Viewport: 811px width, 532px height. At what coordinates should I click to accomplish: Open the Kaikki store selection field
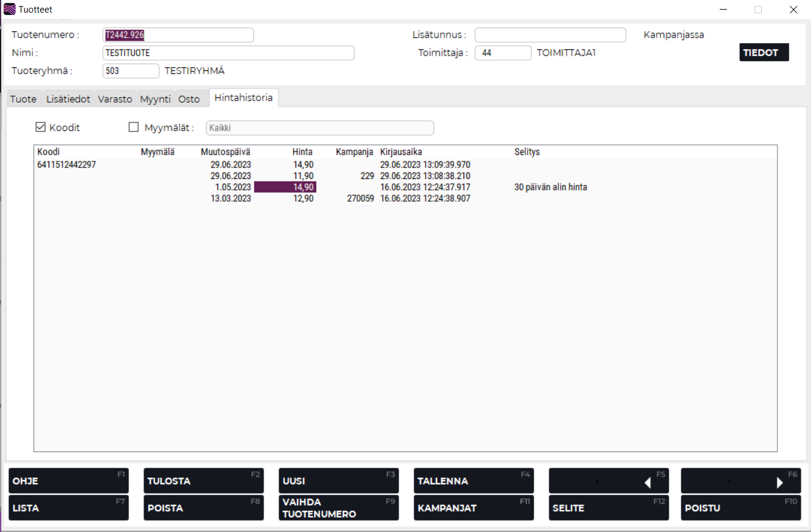coord(319,128)
